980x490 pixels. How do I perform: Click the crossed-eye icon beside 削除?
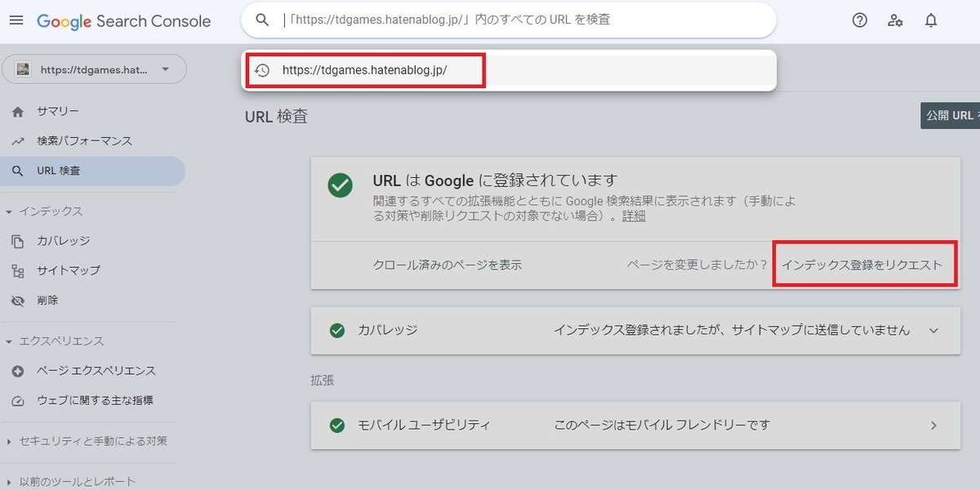coord(18,301)
